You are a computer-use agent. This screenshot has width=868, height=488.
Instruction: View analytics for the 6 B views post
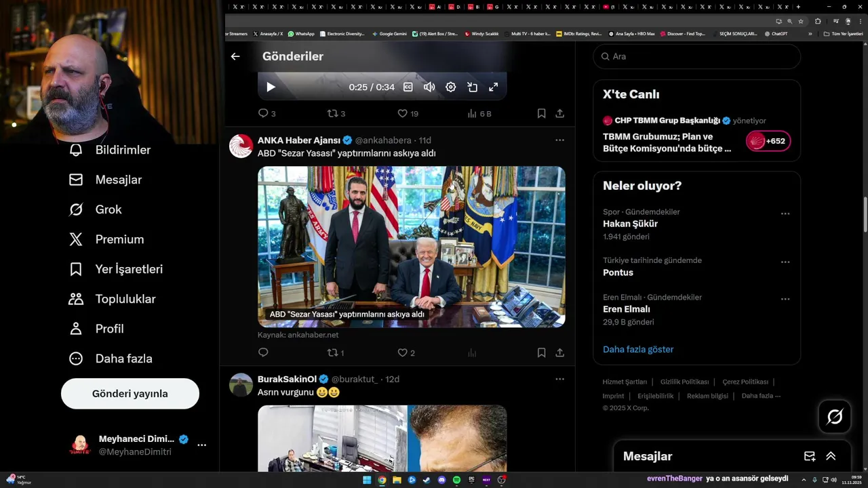pos(479,113)
